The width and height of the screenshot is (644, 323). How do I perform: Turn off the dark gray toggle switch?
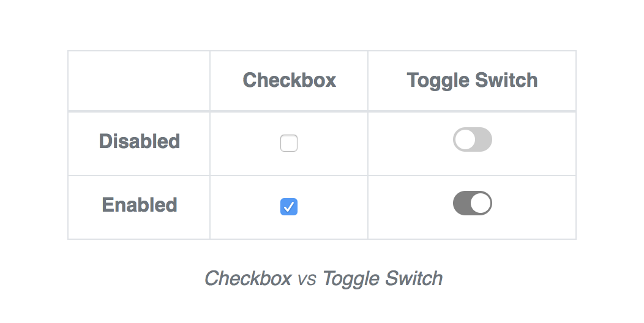(x=473, y=203)
